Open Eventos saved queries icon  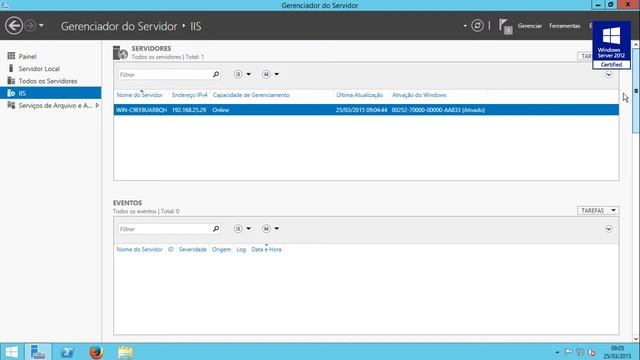[266, 229]
